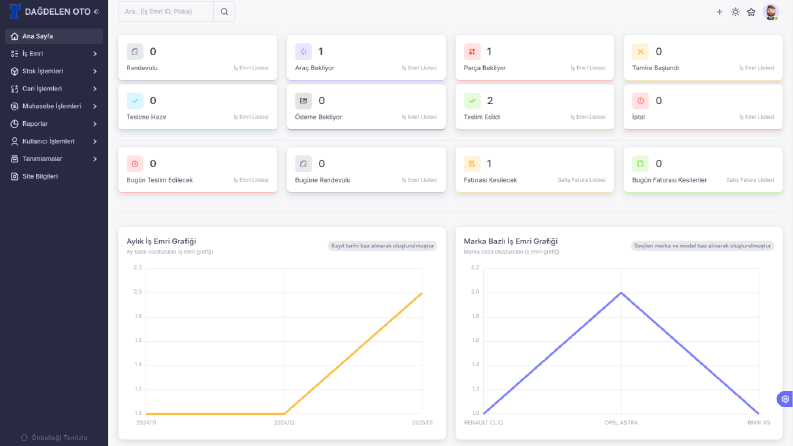Open the Muhasebe İşlemleri menu item
This screenshot has height=446, width=793.
pos(54,106)
